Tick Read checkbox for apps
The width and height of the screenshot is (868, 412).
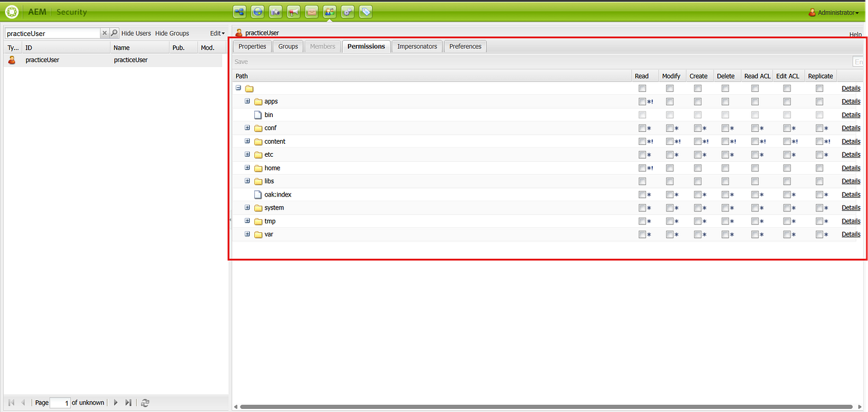click(x=642, y=102)
